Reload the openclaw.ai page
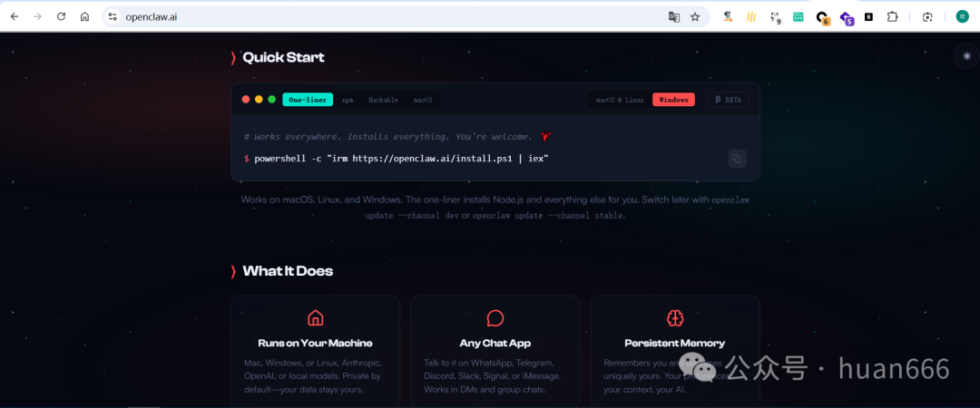This screenshot has height=408, width=980. click(x=62, y=17)
